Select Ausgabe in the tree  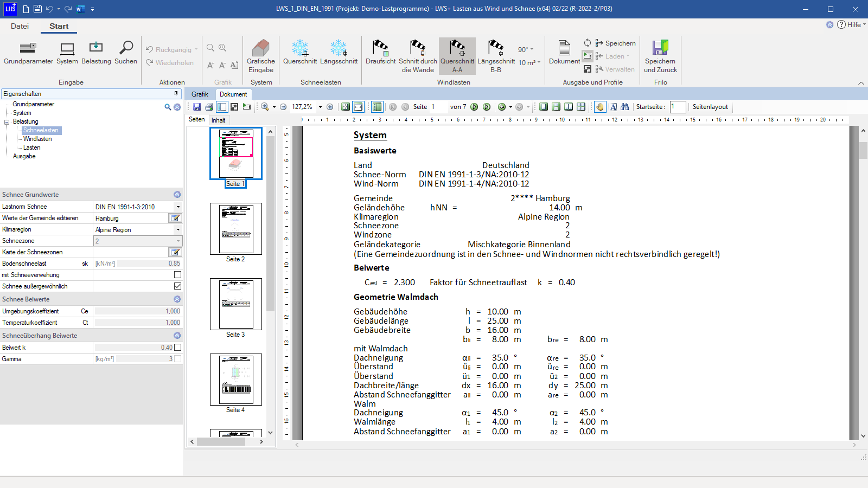pos(24,156)
